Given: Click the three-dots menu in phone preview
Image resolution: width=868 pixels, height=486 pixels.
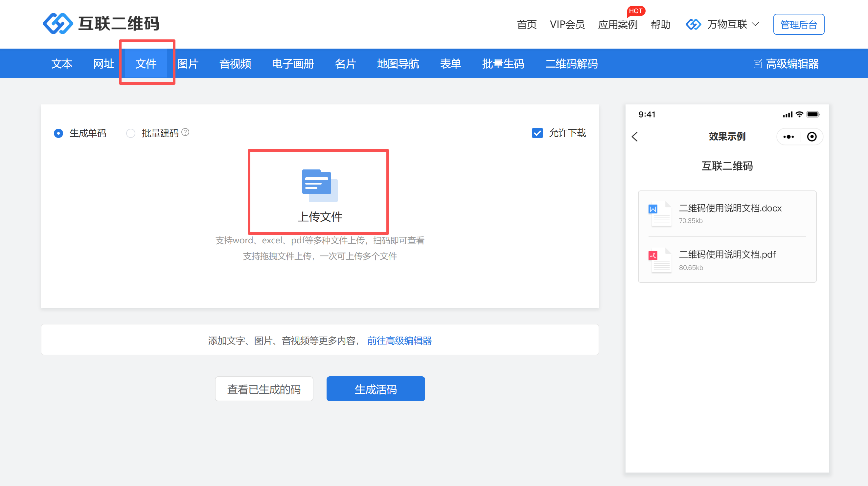Looking at the screenshot, I should (x=788, y=137).
